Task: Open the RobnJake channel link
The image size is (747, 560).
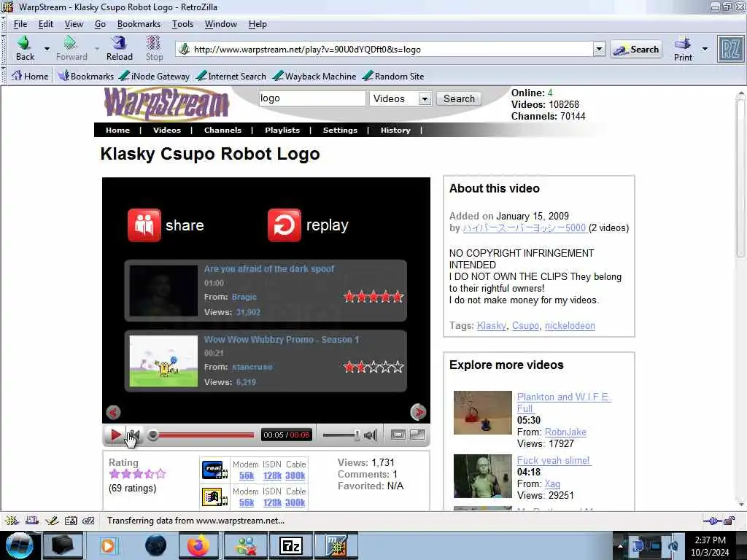Action: (565, 432)
